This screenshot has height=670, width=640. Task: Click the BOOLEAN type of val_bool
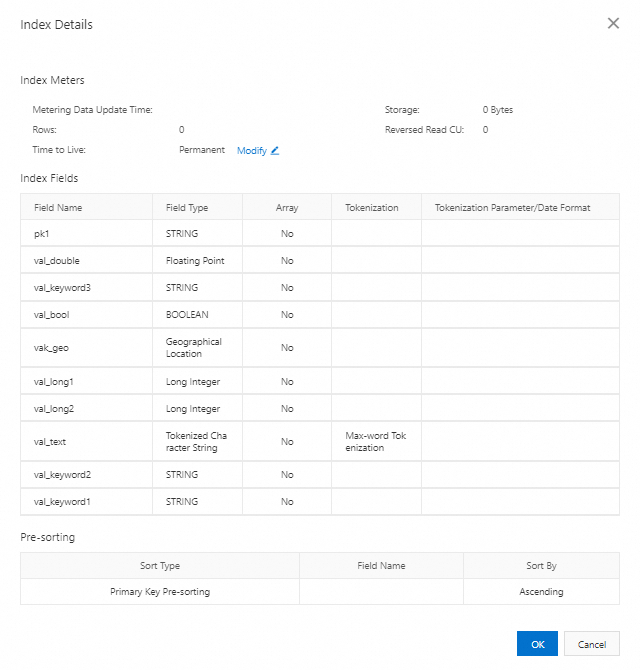(187, 315)
